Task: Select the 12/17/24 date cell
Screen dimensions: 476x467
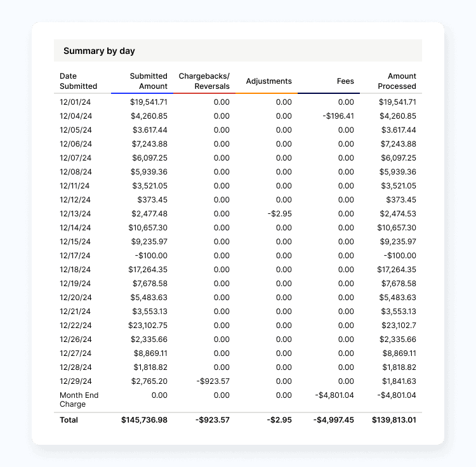Action: coord(76,256)
